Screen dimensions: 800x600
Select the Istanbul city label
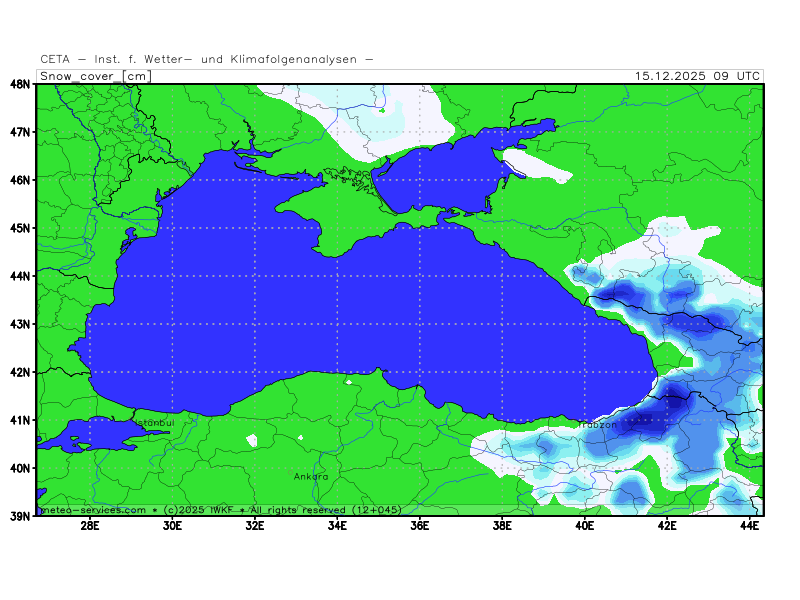coord(154,423)
